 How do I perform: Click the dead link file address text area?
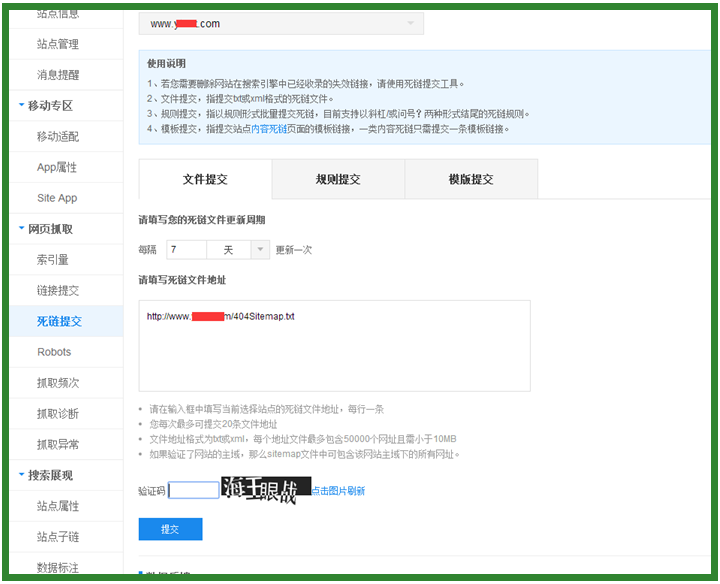(x=334, y=345)
